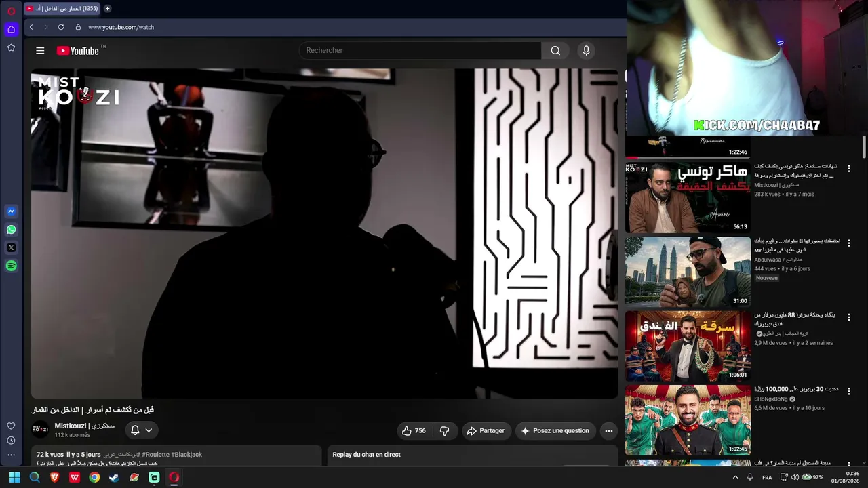Play the 1:02:45 YouTubers challenge thumbnail

[688, 421]
